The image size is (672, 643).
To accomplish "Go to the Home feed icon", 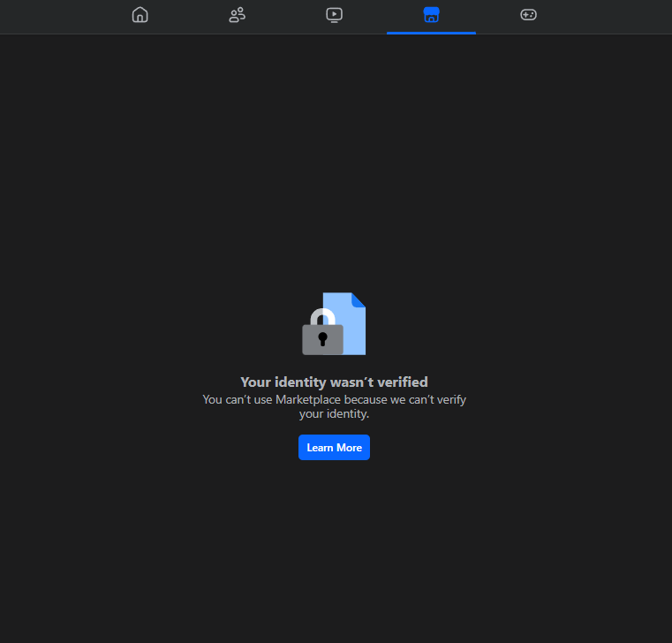I will [x=140, y=15].
